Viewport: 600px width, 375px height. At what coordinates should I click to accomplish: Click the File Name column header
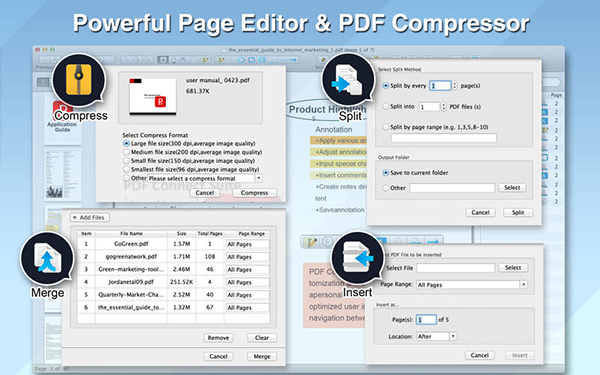coord(131,233)
